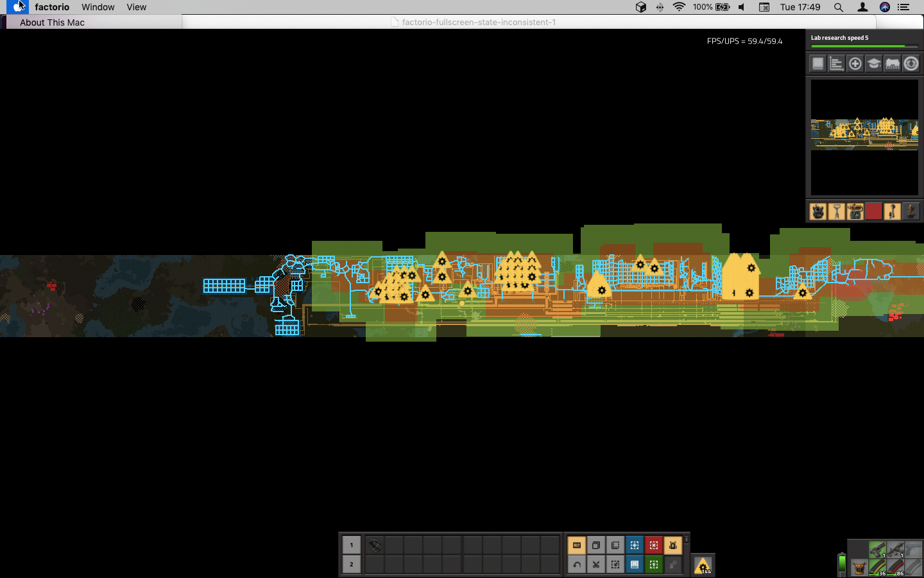
Task: Toggle the second minimap filter (electric pole)
Action: (x=836, y=211)
